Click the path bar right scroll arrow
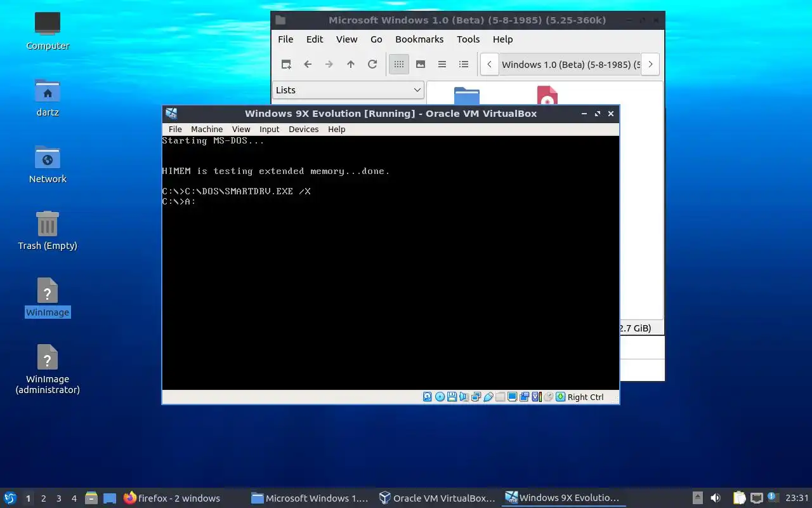Viewport: 812px width, 508px height. click(650, 64)
